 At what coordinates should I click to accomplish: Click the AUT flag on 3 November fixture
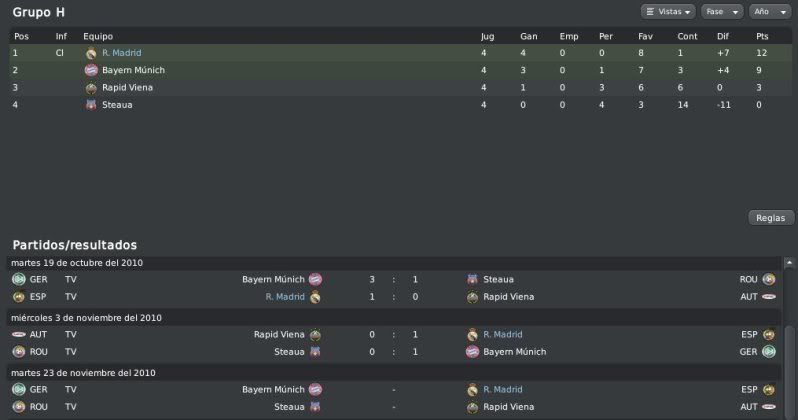[19, 334]
